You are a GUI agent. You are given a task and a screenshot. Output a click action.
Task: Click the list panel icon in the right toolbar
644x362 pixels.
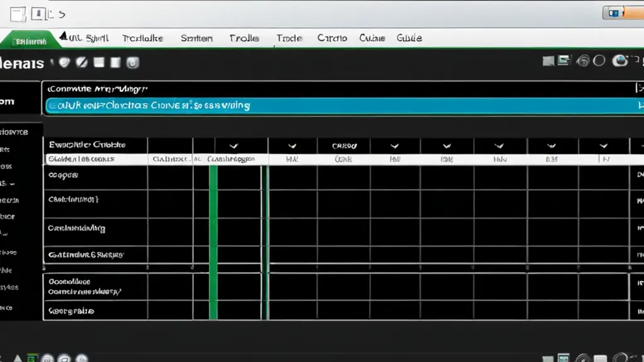[x=564, y=61]
